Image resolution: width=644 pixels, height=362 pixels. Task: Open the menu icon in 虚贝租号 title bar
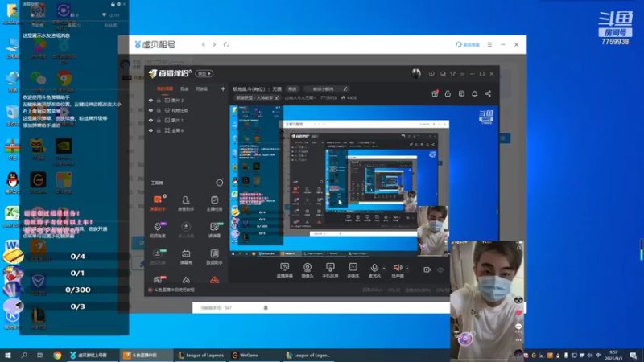pyautogui.click(x=489, y=44)
